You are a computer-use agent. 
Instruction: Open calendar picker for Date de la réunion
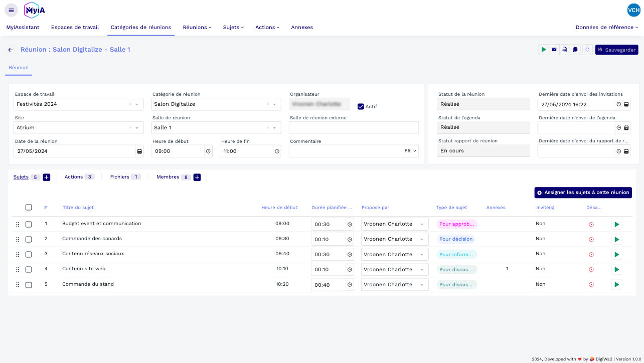[x=139, y=151]
